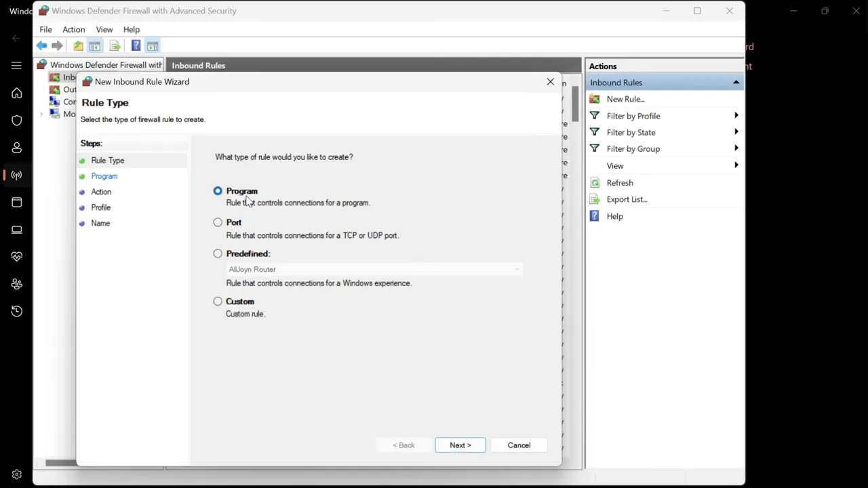Screen dimensions: 868x488
Task: Select the Program rule type radio button
Action: pyautogui.click(x=218, y=191)
